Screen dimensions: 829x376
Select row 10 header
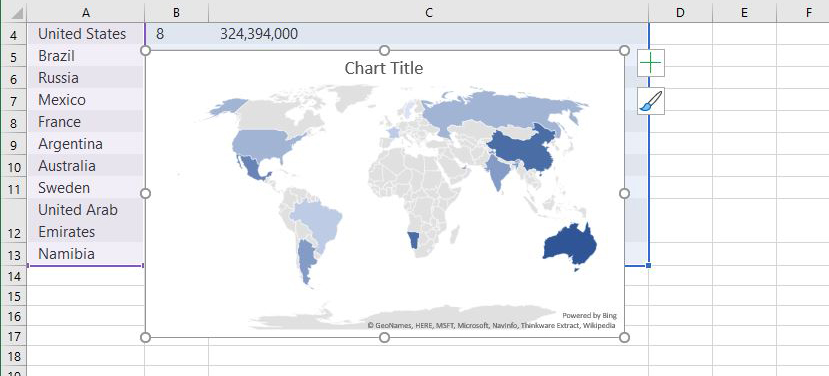pos(14,166)
